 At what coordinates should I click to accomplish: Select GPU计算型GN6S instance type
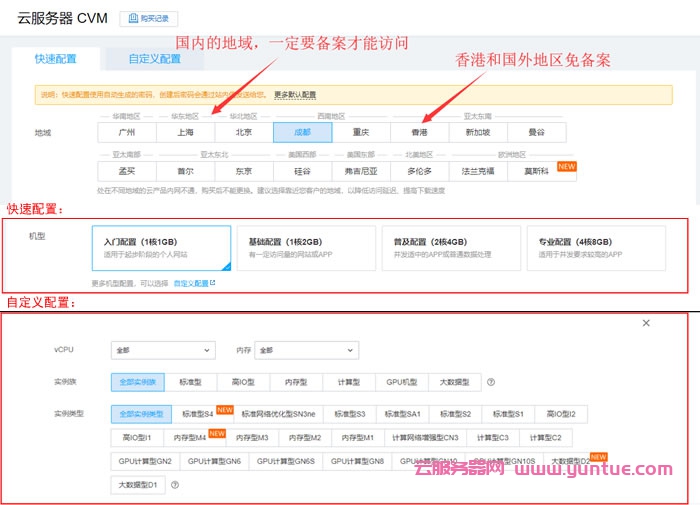click(286, 461)
